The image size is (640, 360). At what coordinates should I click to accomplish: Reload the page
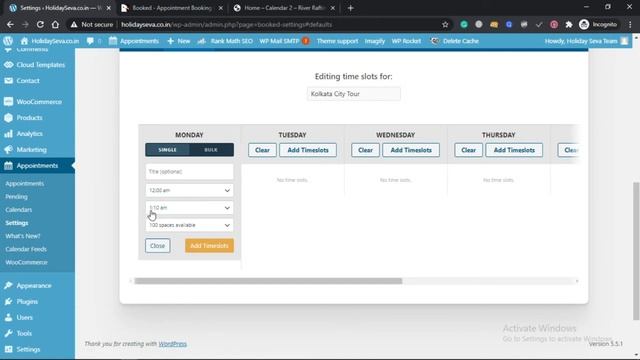point(40,24)
